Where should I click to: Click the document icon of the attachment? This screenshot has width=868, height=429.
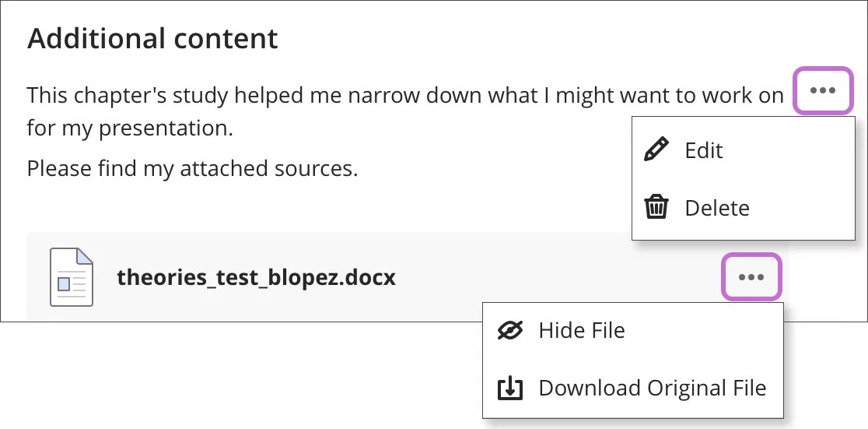coord(72,276)
